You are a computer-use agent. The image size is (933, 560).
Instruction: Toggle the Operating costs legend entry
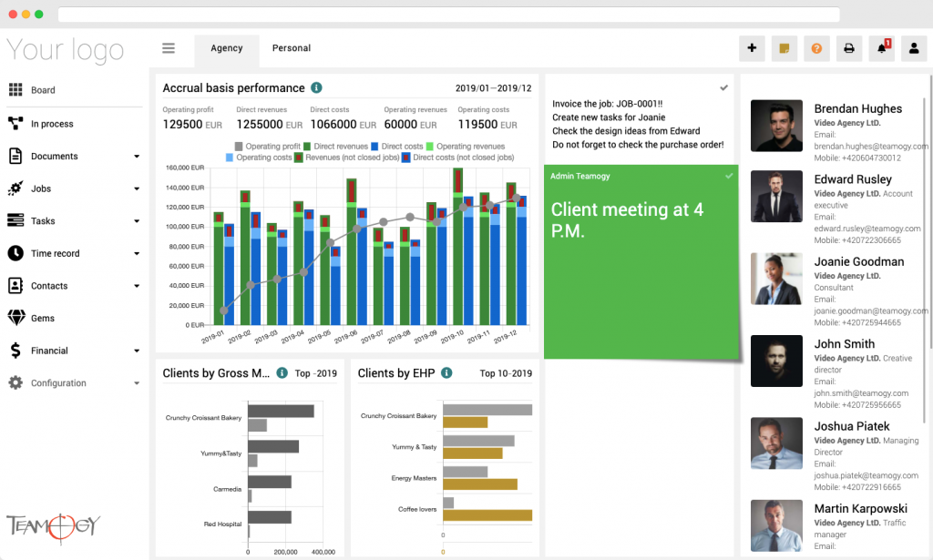coord(259,158)
